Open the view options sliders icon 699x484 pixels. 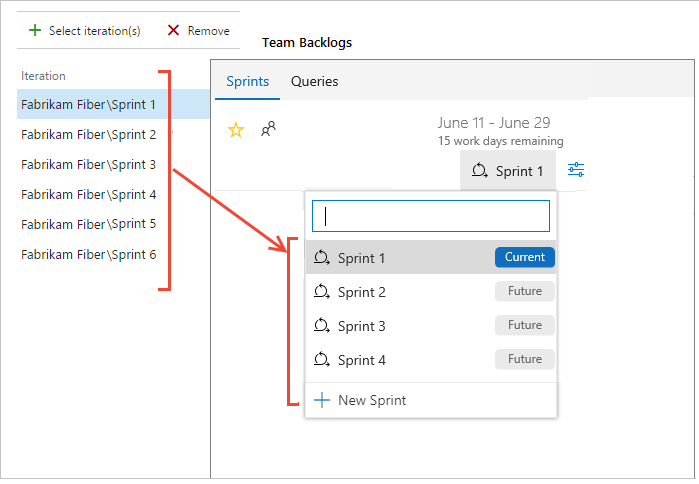pos(576,170)
